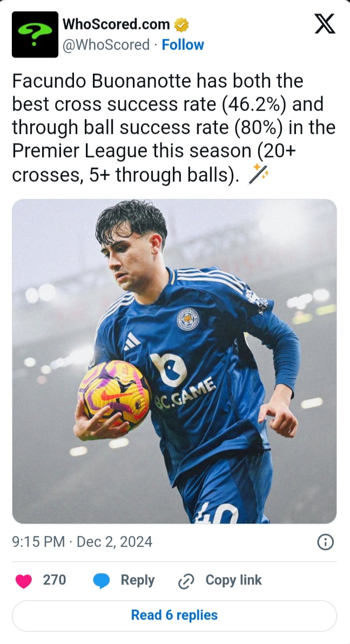Click the gold verified badge

(181, 25)
